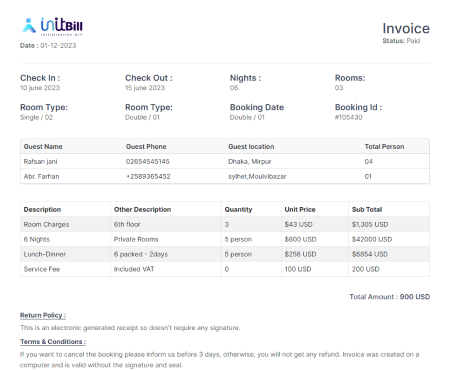This screenshot has width=450, height=370.
Task: Click the booking id #105430
Action: click(x=348, y=117)
